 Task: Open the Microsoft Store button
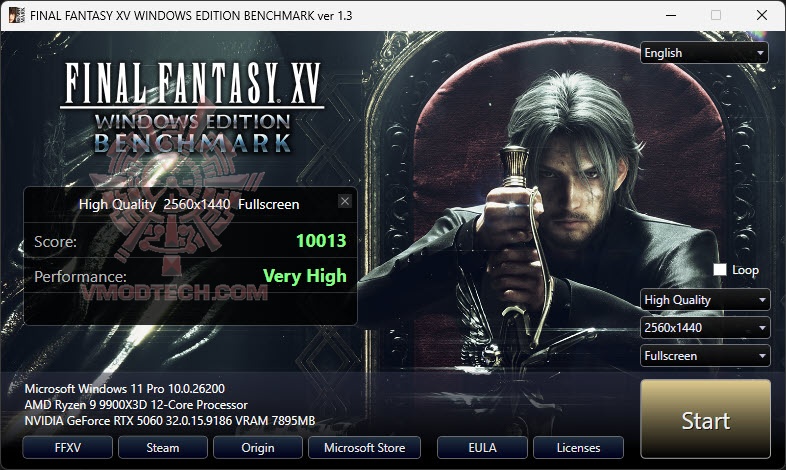(364, 447)
